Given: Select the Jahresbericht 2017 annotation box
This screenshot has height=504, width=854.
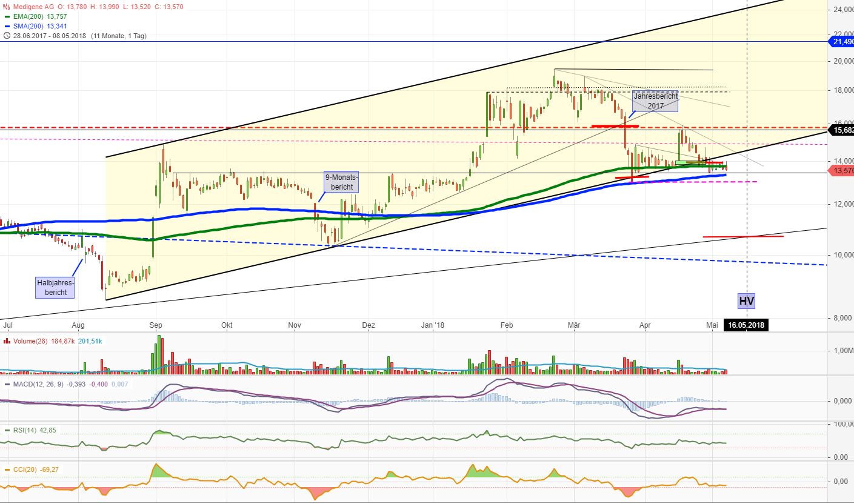Looking at the screenshot, I should (655, 101).
